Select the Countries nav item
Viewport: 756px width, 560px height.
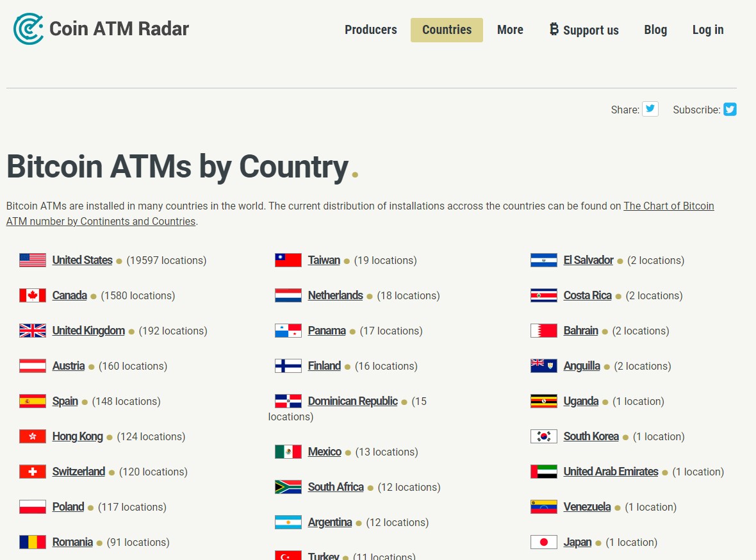point(447,30)
